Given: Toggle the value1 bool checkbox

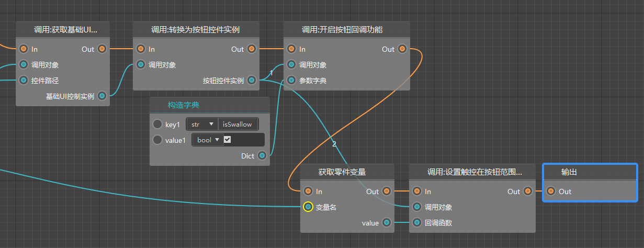Looking at the screenshot, I should (227, 140).
